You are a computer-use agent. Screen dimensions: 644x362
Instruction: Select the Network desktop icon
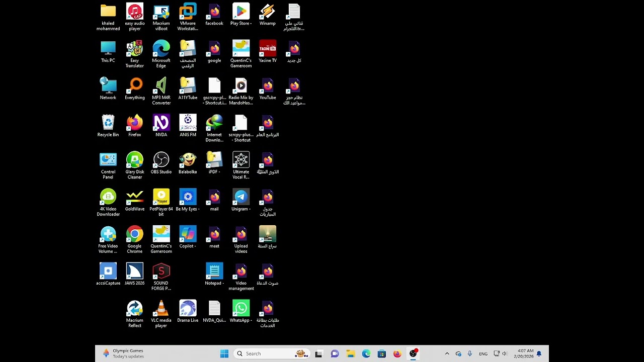point(108,89)
